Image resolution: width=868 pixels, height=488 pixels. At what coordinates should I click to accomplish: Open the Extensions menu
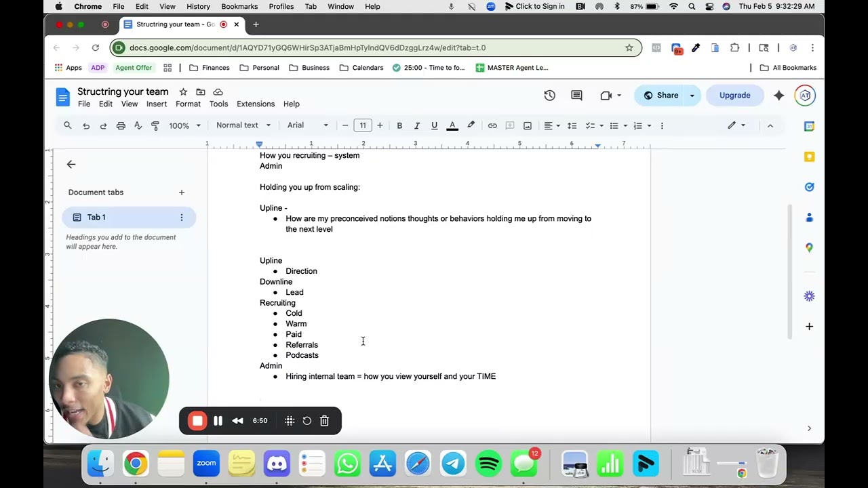(x=256, y=104)
